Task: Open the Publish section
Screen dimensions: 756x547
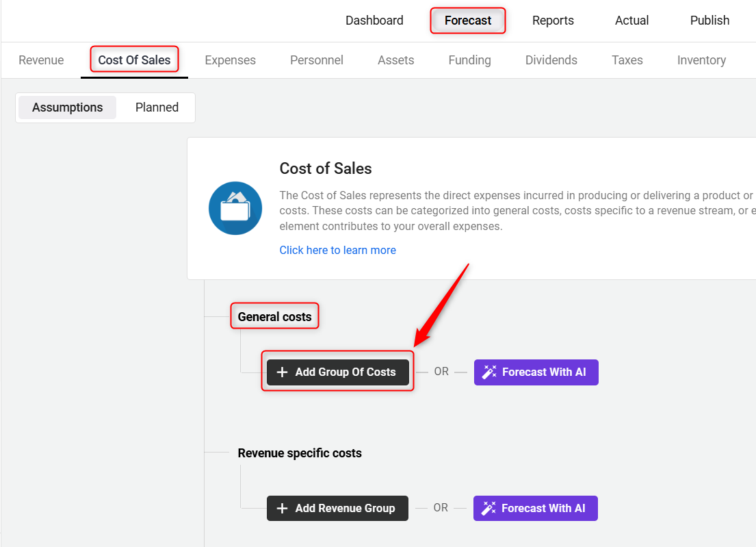Action: [709, 21]
